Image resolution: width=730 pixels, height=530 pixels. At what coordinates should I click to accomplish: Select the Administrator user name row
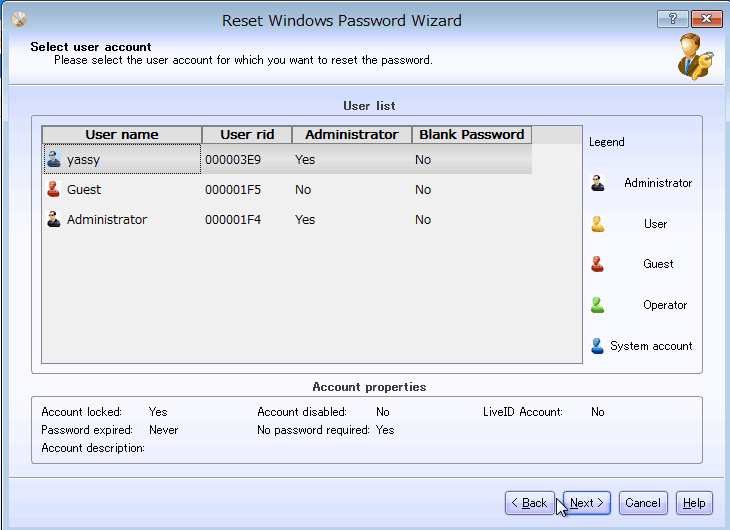point(107,219)
